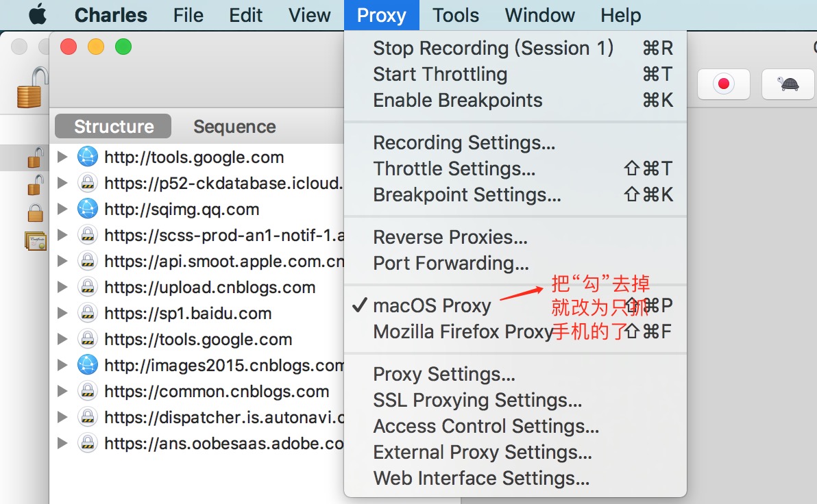Click second open padlock in background list
Screen dimensions: 817x504
pyautogui.click(x=34, y=185)
